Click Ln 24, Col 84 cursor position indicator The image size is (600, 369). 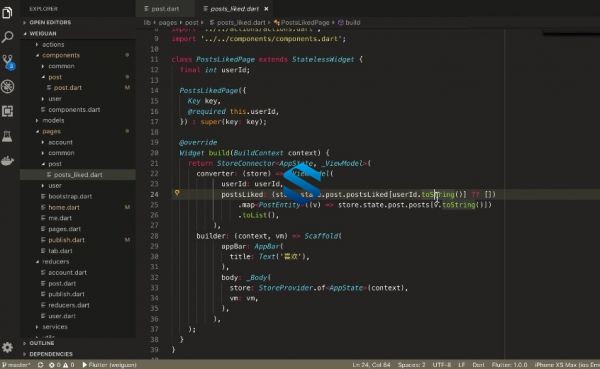point(371,365)
